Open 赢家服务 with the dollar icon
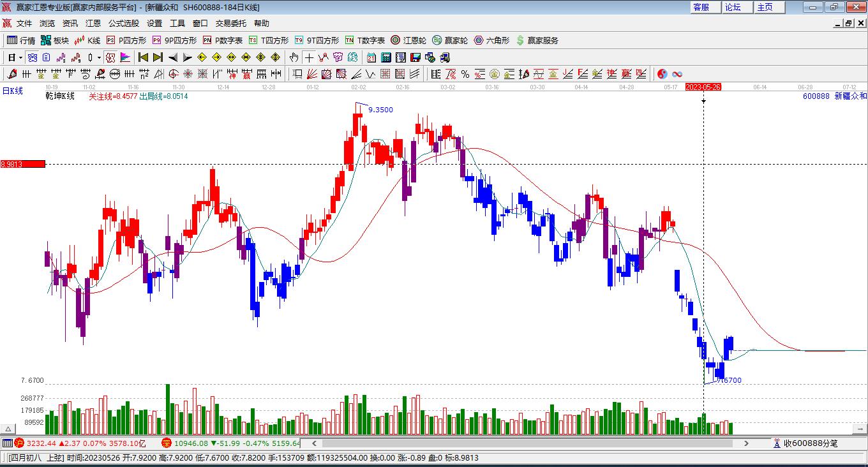The image size is (868, 467). click(x=537, y=40)
